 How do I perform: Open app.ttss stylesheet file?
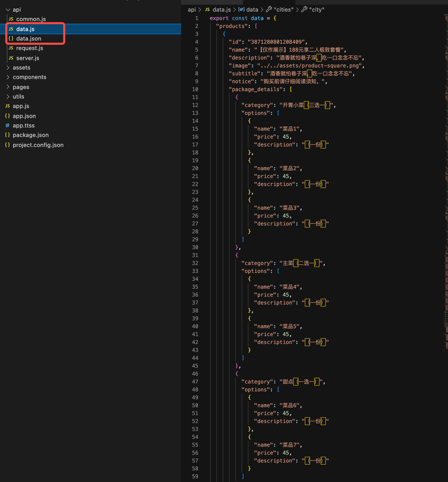point(24,126)
